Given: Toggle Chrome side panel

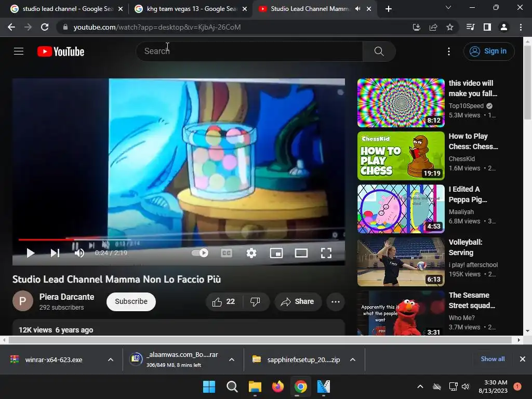Looking at the screenshot, I should pyautogui.click(x=487, y=27).
